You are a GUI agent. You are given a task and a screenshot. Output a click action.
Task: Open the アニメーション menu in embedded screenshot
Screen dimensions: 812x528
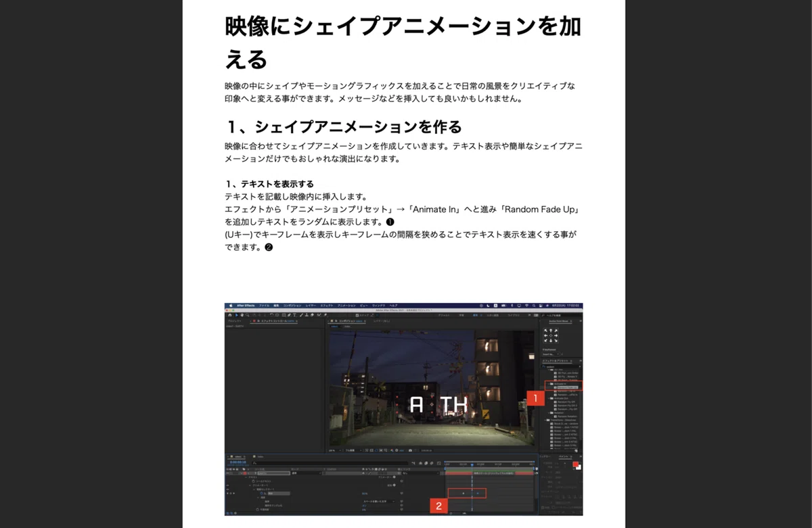tap(346, 306)
